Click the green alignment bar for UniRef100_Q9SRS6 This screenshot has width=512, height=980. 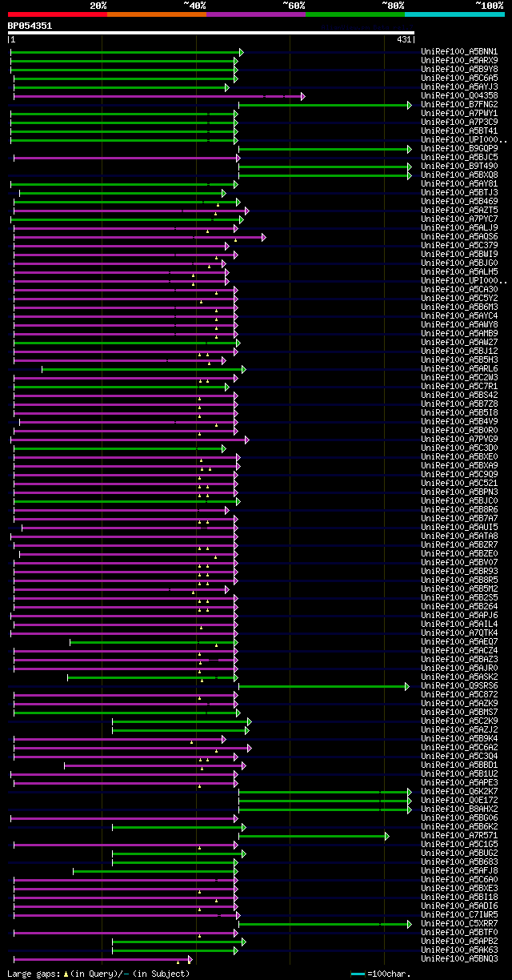(323, 686)
